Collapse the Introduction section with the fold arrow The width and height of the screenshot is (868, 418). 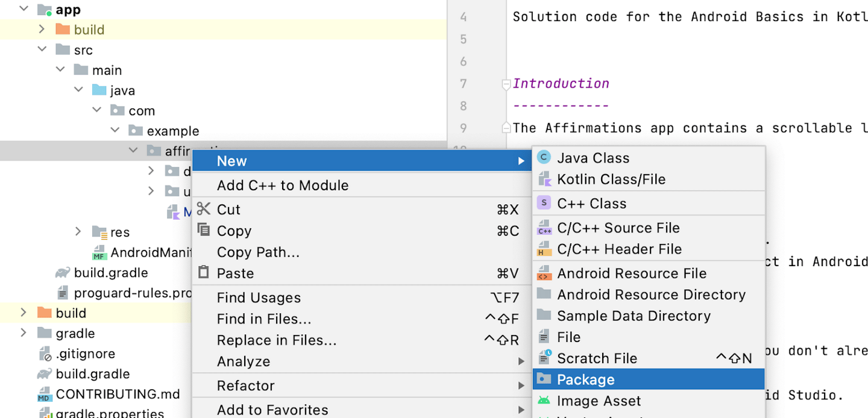[x=505, y=85]
